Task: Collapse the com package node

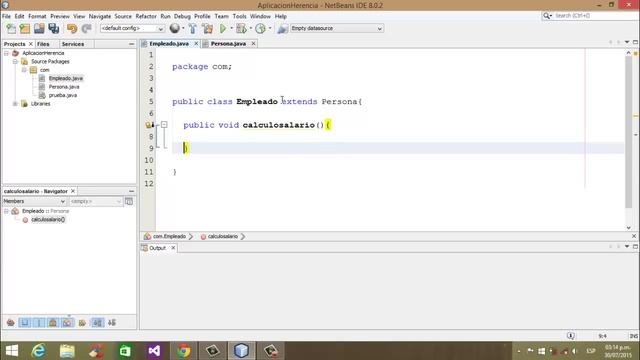Action: click(x=24, y=70)
